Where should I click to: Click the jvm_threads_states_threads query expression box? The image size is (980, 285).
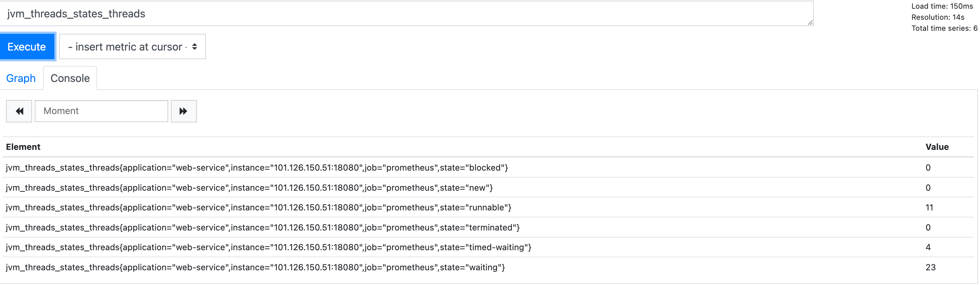[406, 14]
